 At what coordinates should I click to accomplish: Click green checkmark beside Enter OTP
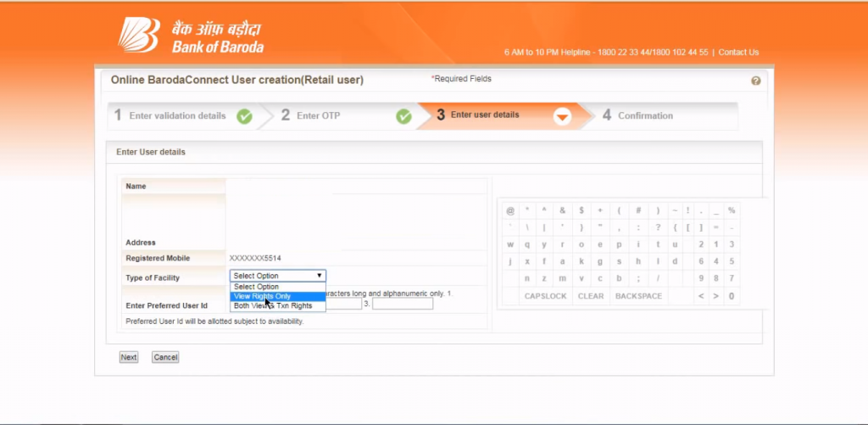pos(403,116)
